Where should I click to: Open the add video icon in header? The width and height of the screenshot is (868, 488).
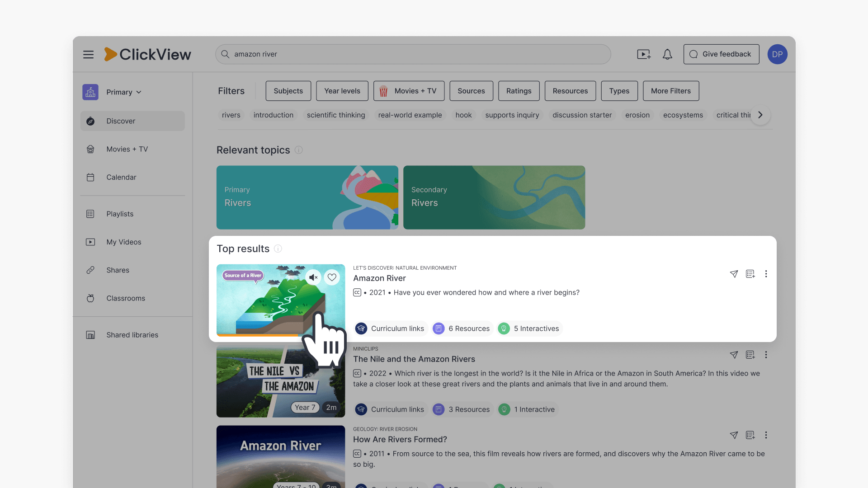pyautogui.click(x=644, y=54)
